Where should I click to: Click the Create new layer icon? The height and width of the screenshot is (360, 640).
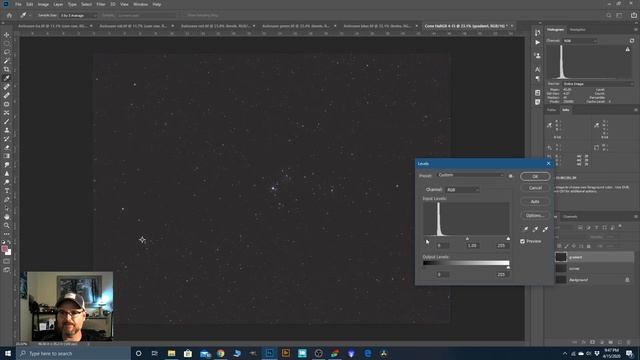(620, 342)
